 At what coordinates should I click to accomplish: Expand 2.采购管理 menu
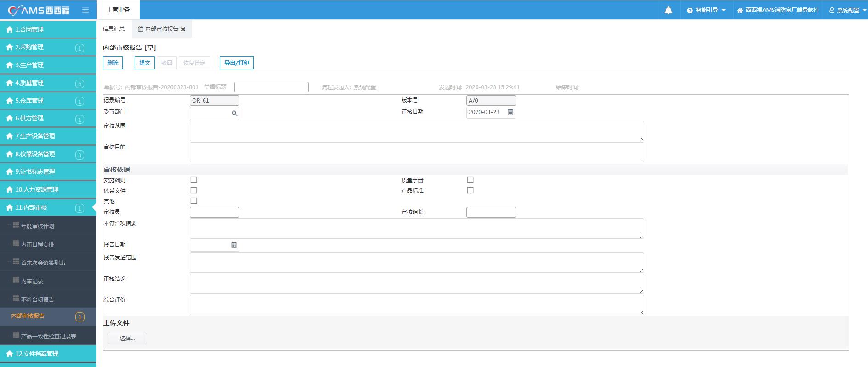(48, 47)
